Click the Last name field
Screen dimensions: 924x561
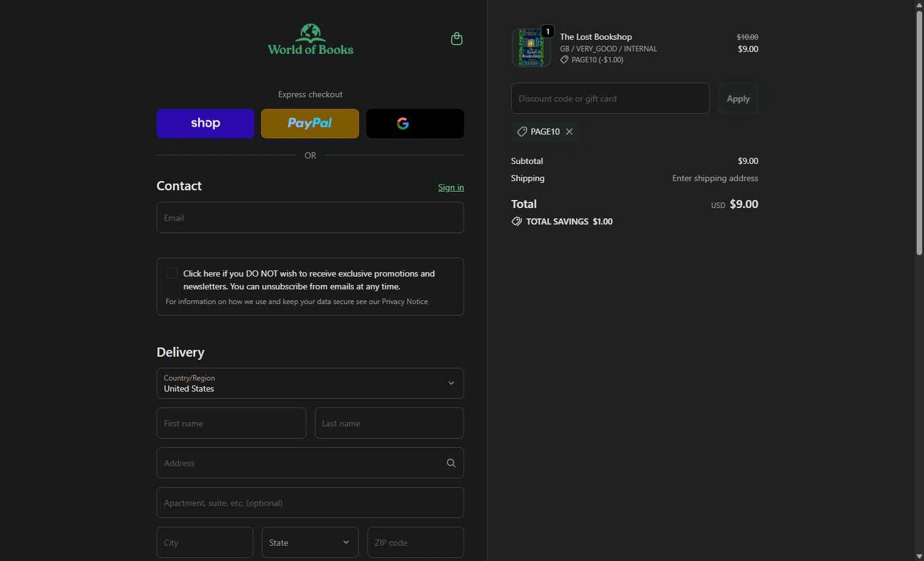pyautogui.click(x=390, y=423)
